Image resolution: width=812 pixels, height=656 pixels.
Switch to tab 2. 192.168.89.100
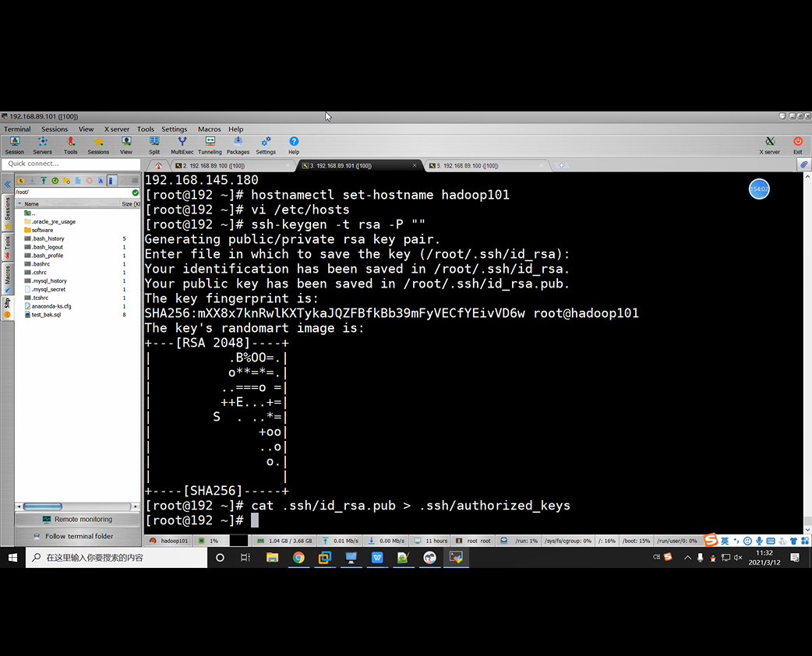point(233,166)
